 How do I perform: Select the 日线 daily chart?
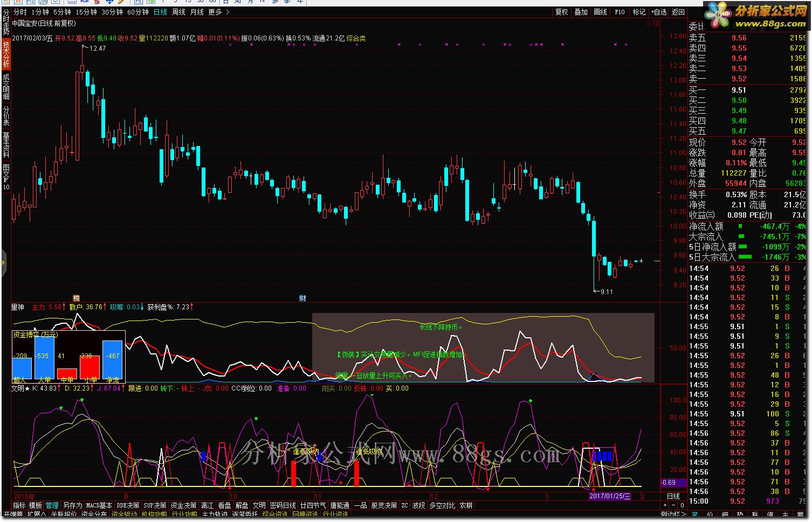click(x=160, y=12)
